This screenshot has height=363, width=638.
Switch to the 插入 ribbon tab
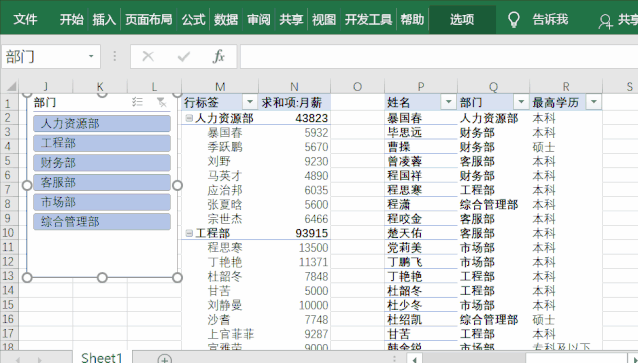click(x=104, y=20)
